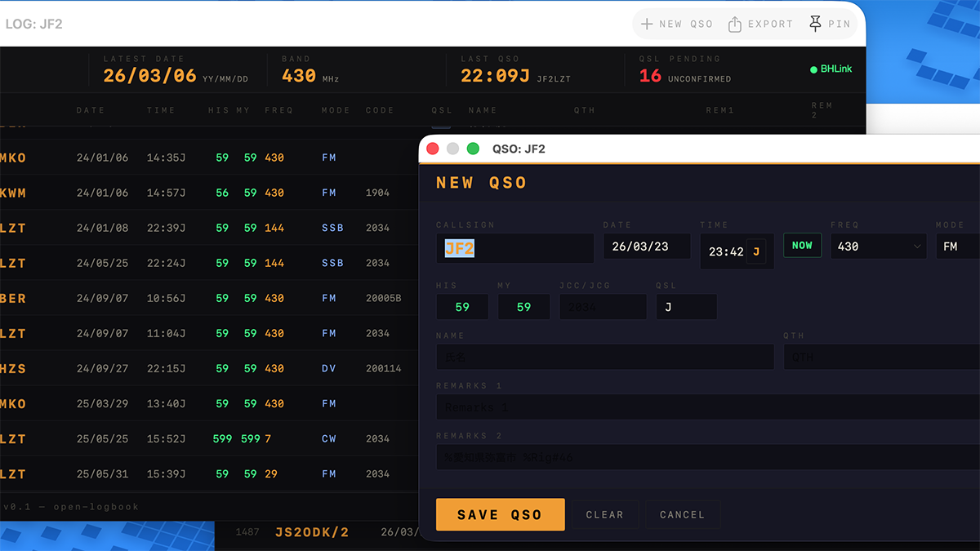The height and width of the screenshot is (551, 980).
Task: Sort the log by the MODE column header
Action: tap(336, 110)
